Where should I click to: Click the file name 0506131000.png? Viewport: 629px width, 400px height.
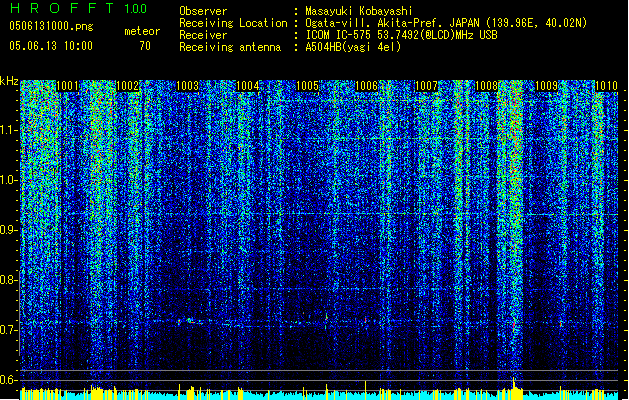click(51, 27)
